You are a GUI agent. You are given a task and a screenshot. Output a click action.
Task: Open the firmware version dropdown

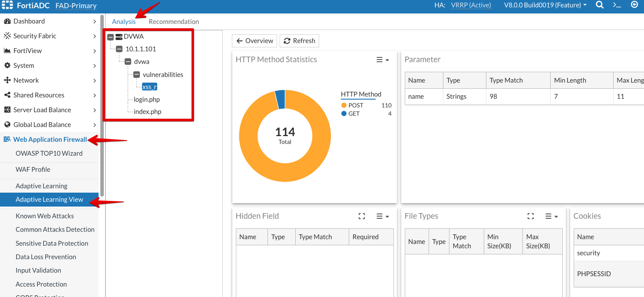tap(545, 5)
